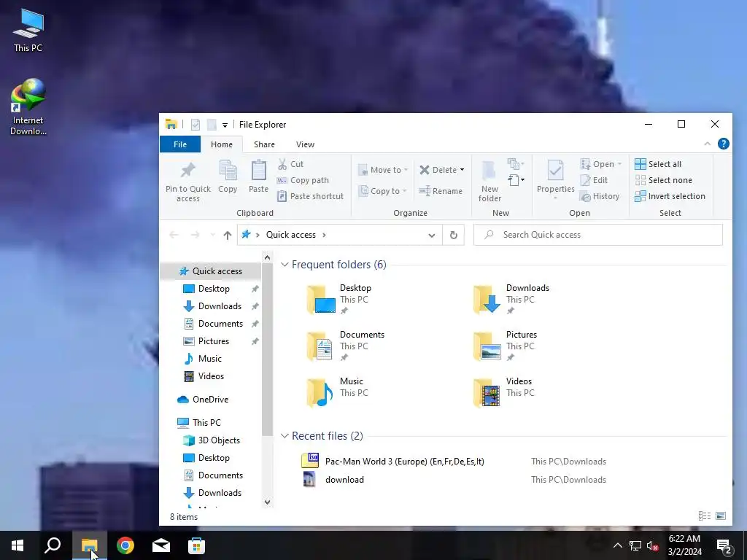Switch to Details view in status bar
747x560 pixels.
[704, 516]
